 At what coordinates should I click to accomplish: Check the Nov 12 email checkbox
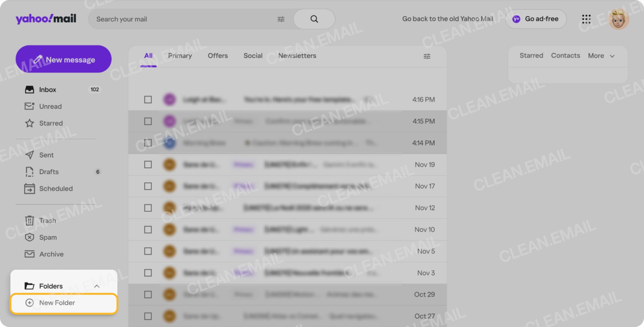point(148,208)
